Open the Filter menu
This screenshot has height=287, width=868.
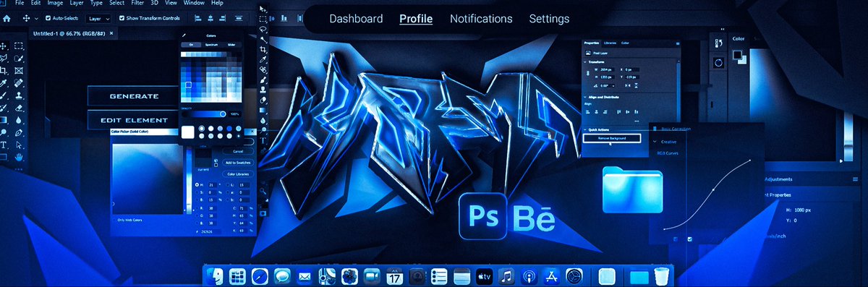click(137, 3)
